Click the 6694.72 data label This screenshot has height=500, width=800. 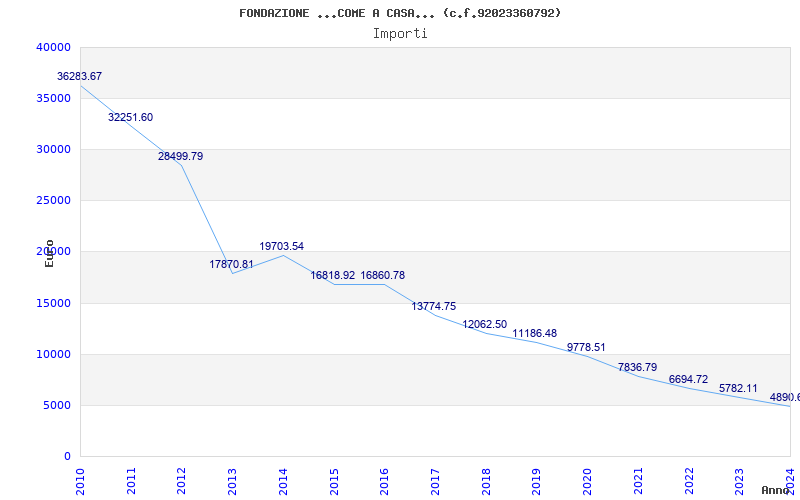688,380
